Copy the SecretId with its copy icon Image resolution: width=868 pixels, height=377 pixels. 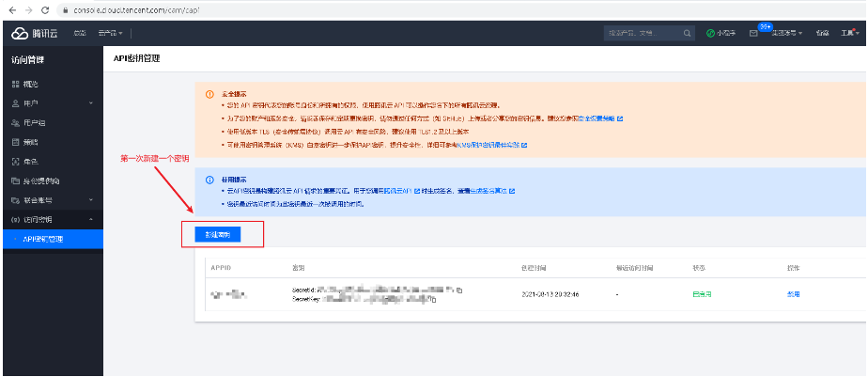[459, 290]
